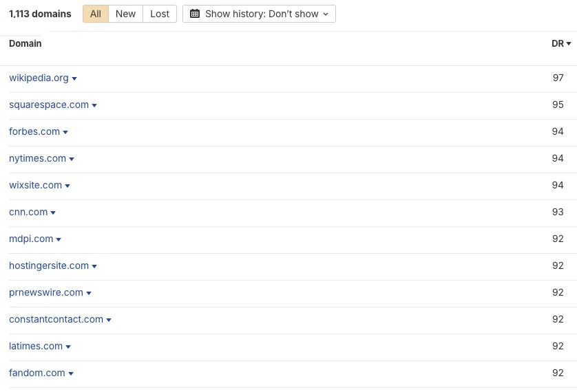Open the latimes.com link

click(x=36, y=346)
